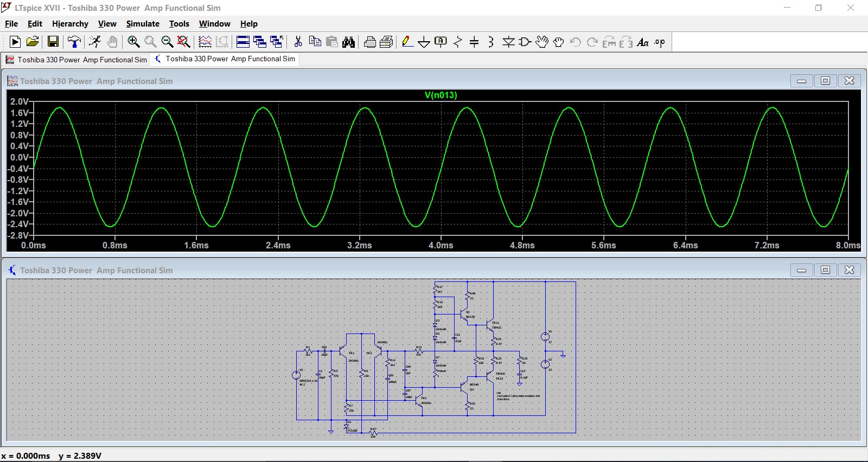Click the Text 'Aa' tool icon
The height and width of the screenshot is (462, 868).
pyautogui.click(x=642, y=42)
